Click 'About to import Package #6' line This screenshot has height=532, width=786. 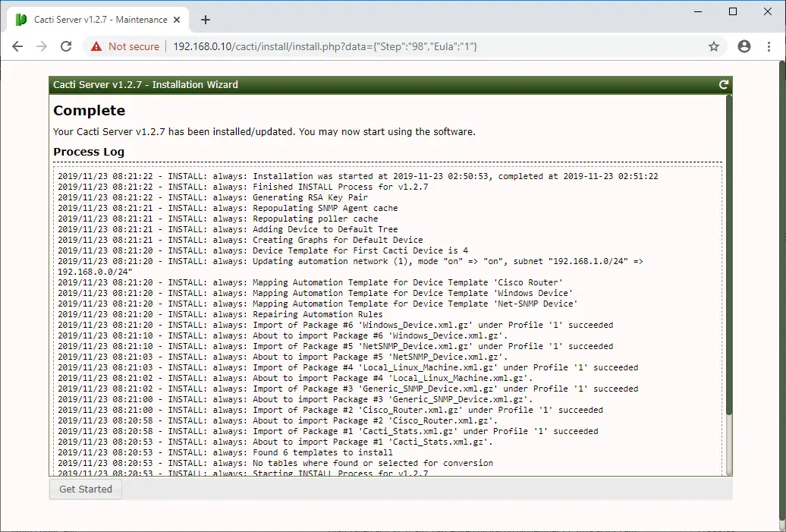click(x=283, y=335)
